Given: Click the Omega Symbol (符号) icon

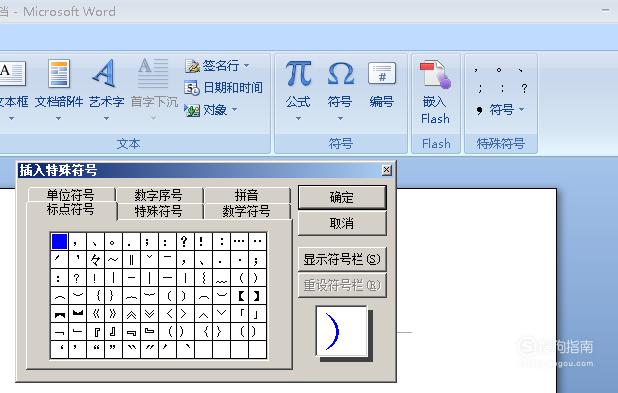Looking at the screenshot, I should pyautogui.click(x=340, y=74).
